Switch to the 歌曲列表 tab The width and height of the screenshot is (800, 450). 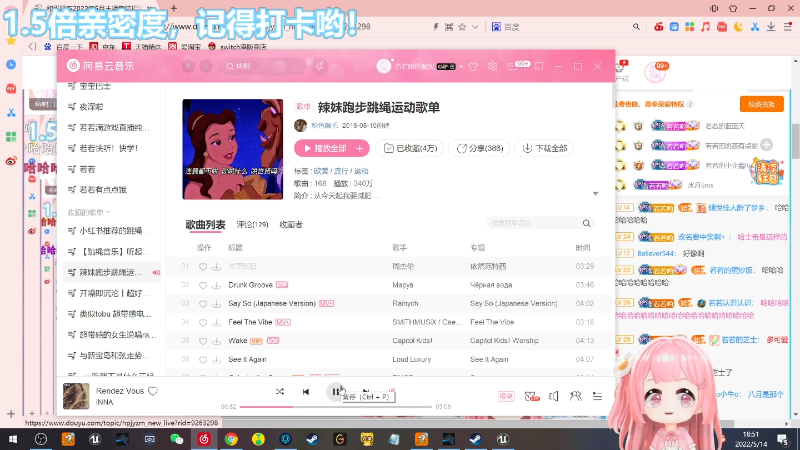(x=205, y=224)
